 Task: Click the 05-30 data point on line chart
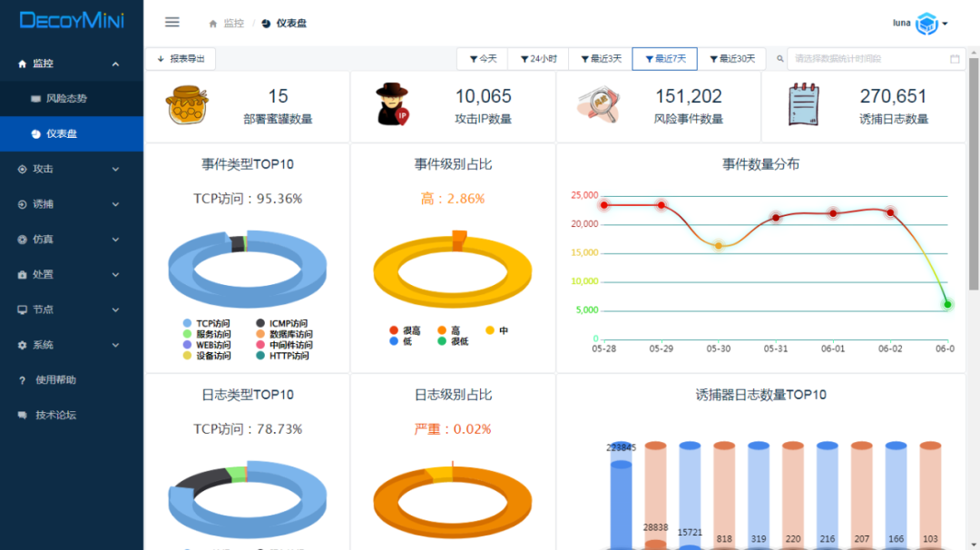[x=719, y=246]
